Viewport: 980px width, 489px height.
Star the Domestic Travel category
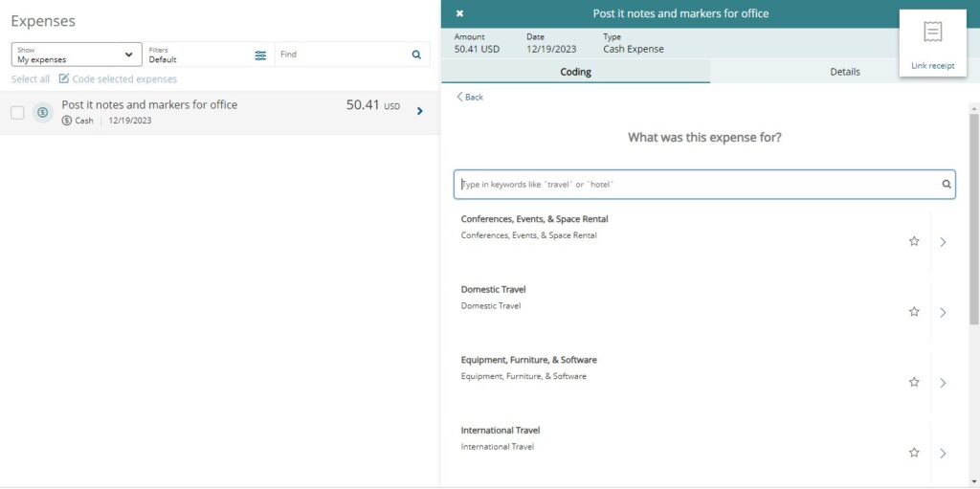914,312
